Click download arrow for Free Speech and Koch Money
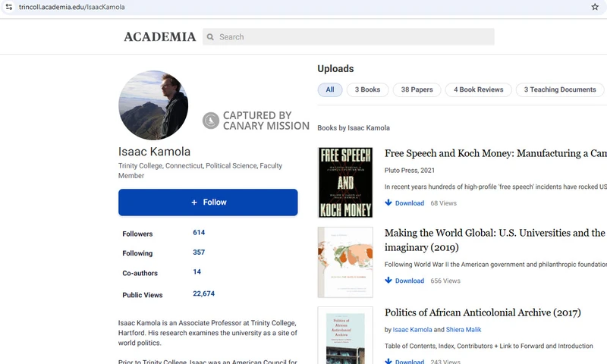607x364 pixels. pos(388,202)
